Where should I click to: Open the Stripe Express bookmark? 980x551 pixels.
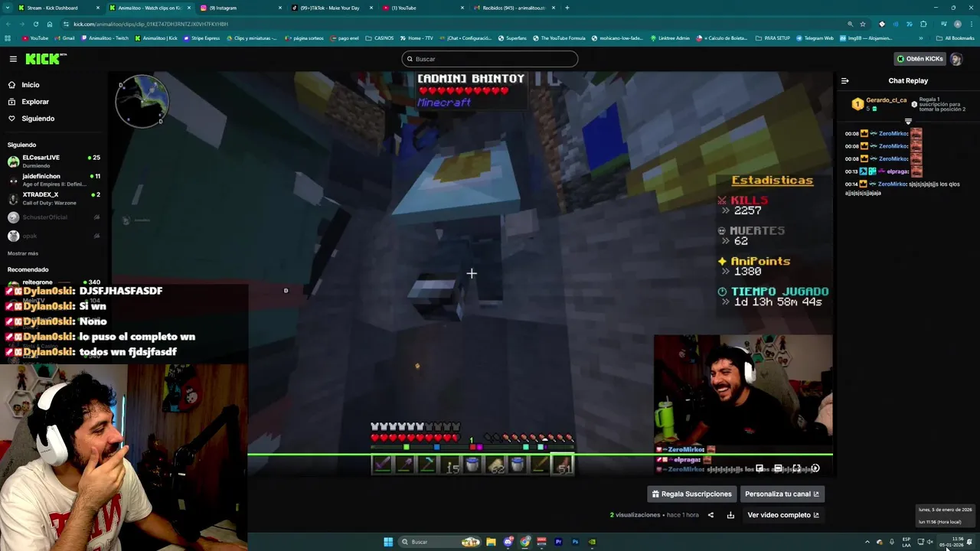point(201,37)
